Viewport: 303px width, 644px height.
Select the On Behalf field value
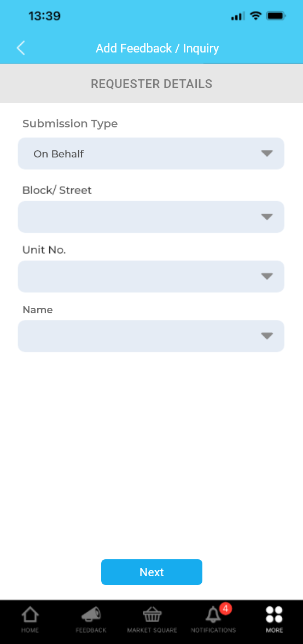tap(59, 154)
